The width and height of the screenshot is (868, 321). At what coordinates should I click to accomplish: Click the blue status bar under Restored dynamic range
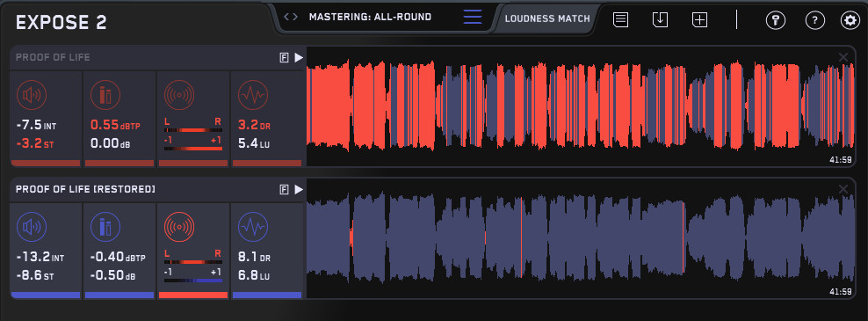[267, 295]
